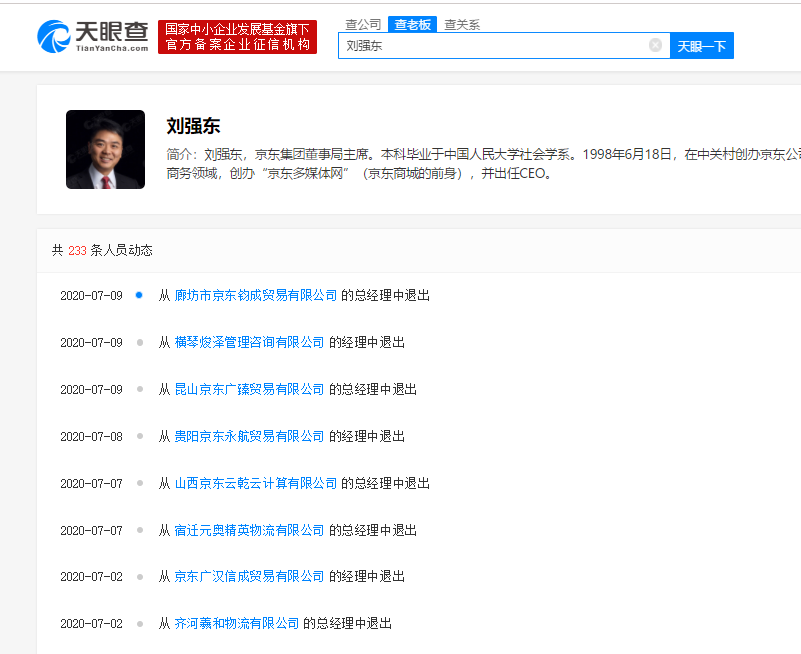
Task: Click the timeline dot beside 贵阳京东永航
Action: click(140, 436)
